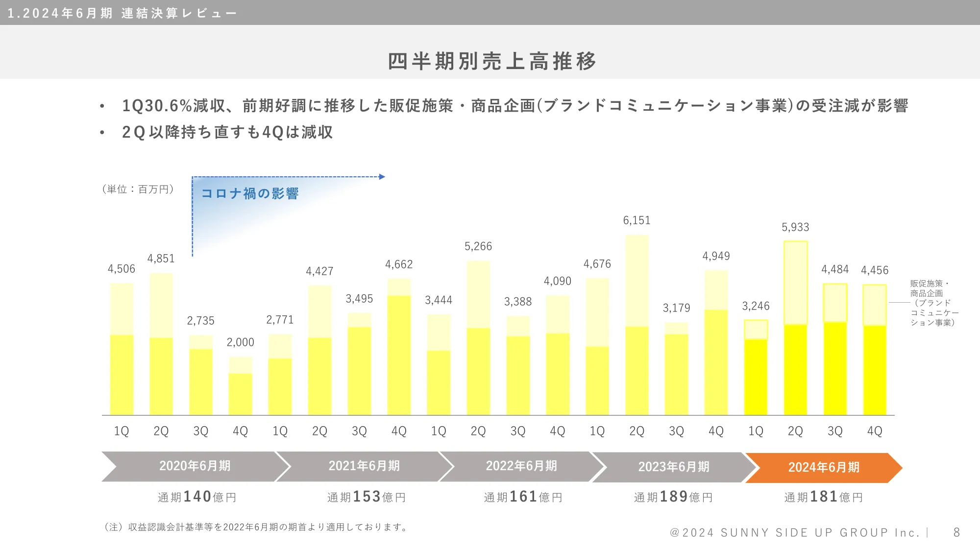Click the コロナ禍の影響 annotation label
Screen dimensions: 980x551
[250, 193]
